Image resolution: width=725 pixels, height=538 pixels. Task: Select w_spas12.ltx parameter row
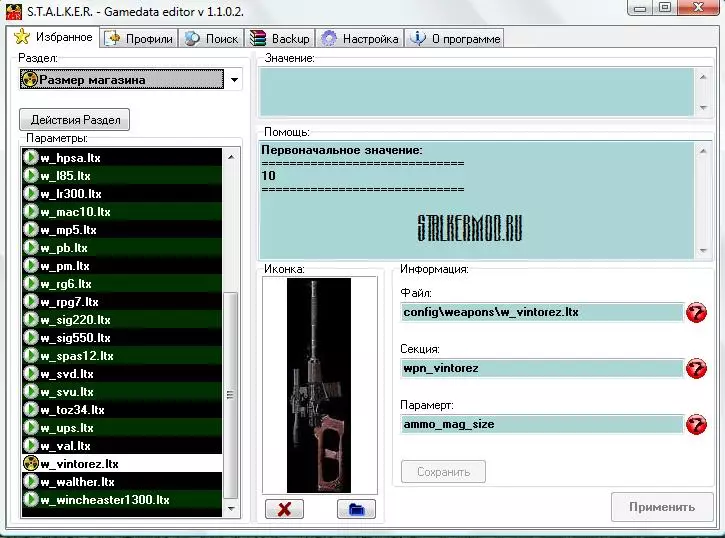point(122,356)
